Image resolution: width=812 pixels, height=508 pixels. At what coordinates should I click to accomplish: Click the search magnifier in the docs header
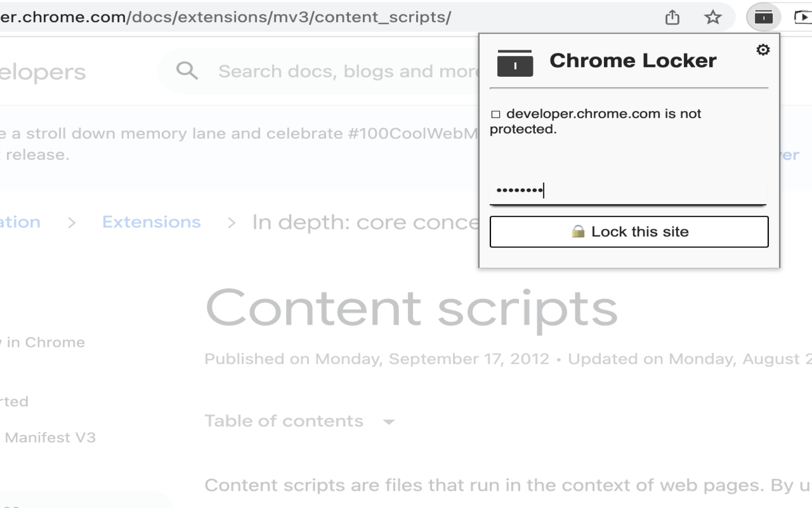click(x=187, y=70)
